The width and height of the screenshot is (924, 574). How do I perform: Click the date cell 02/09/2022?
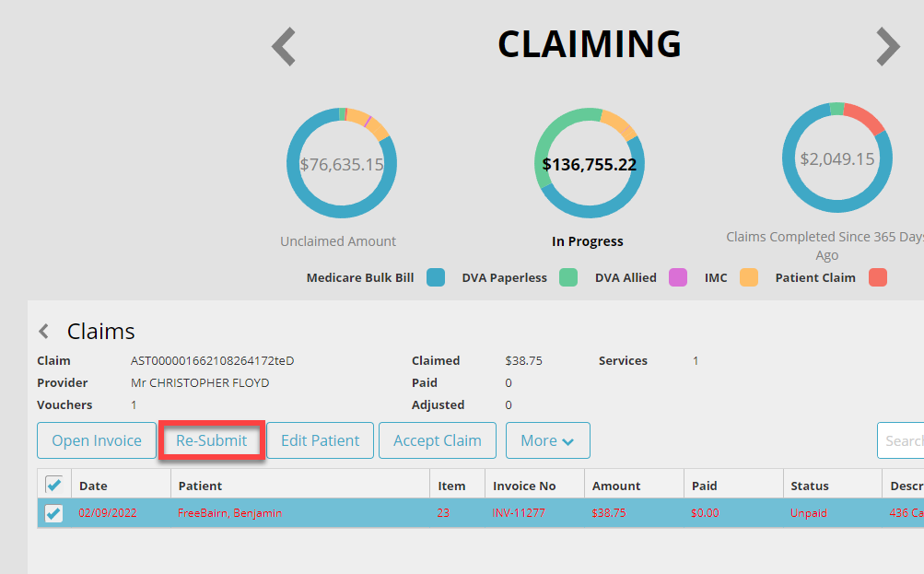pos(108,512)
